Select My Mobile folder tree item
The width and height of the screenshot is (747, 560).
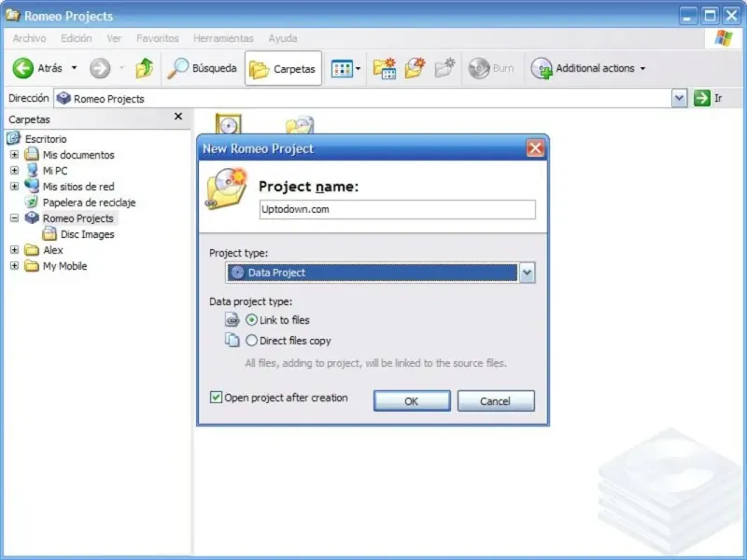pos(64,266)
